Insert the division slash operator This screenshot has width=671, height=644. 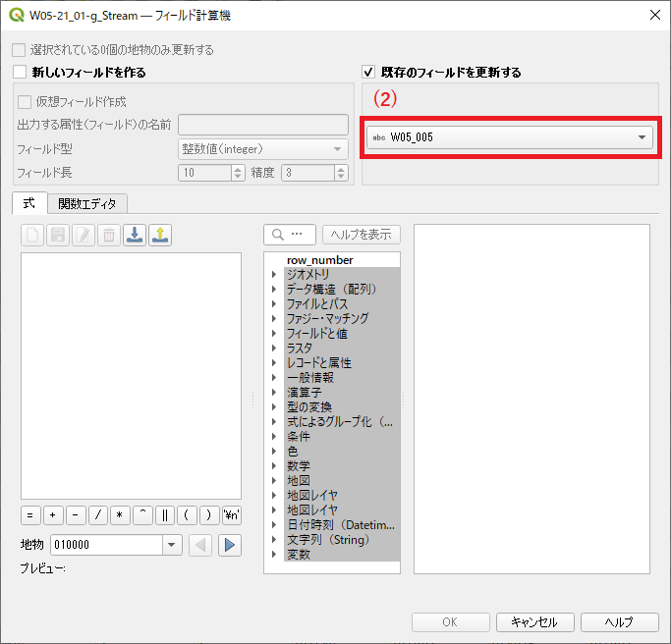(x=98, y=514)
